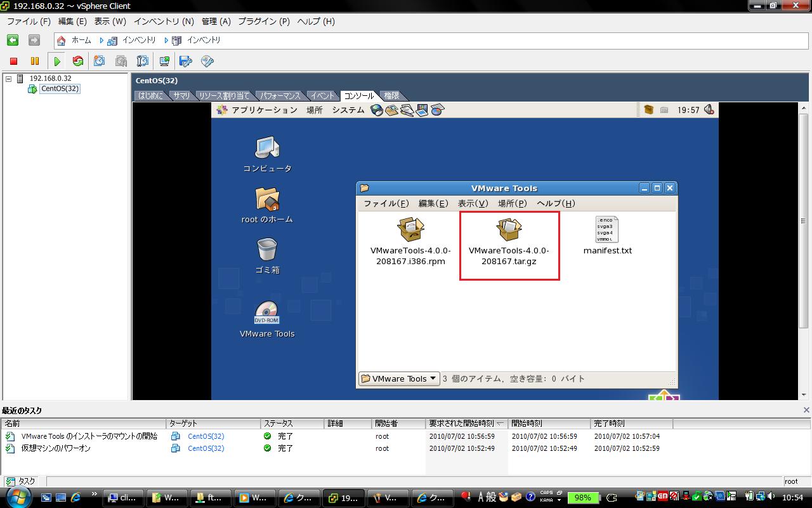Collapse the 192.168.0.32 host tree node

(x=8, y=79)
